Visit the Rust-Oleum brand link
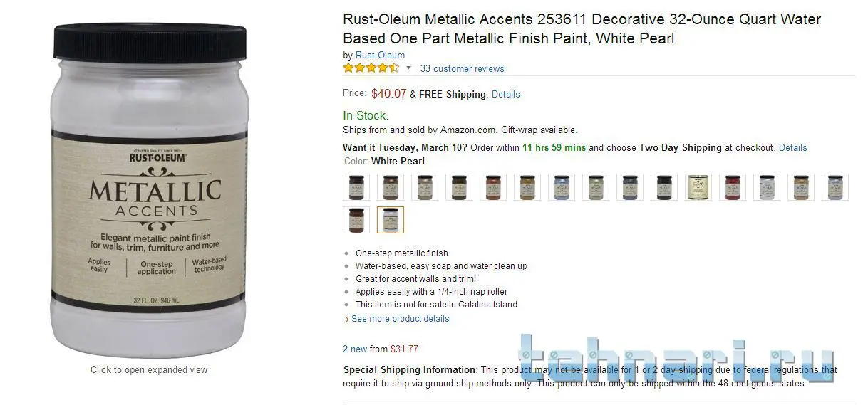The height and width of the screenshot is (405, 868). click(380, 56)
